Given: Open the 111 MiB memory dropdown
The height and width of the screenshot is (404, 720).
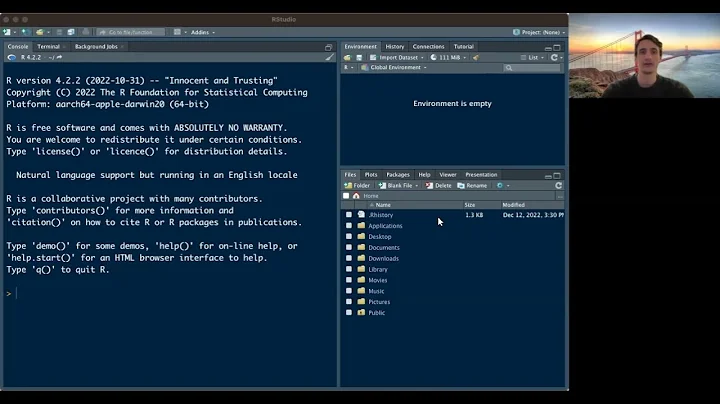Looking at the screenshot, I should [448, 57].
